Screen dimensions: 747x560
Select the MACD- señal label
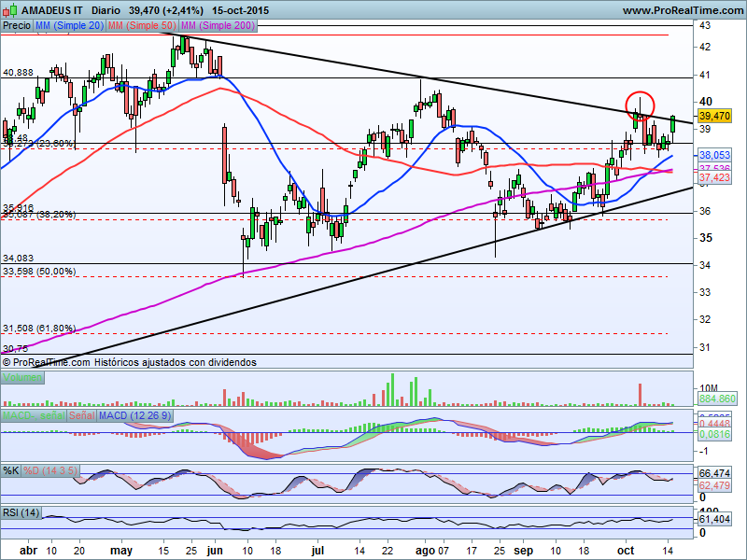coord(34,415)
